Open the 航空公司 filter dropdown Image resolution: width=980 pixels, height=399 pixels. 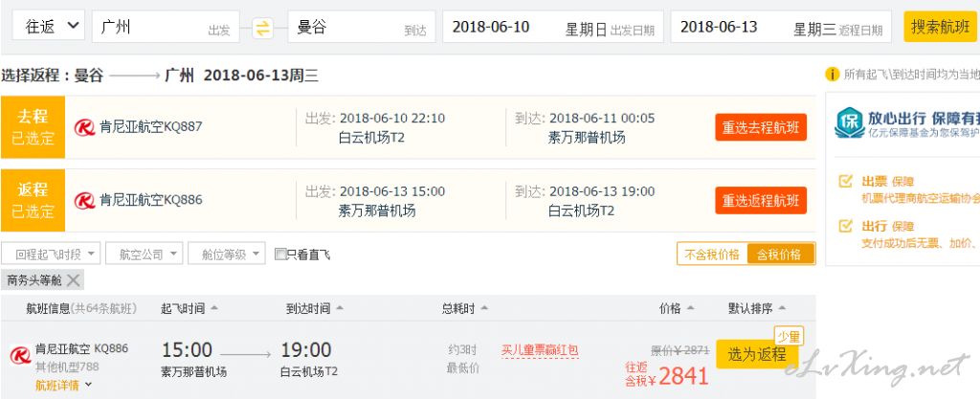click(145, 255)
